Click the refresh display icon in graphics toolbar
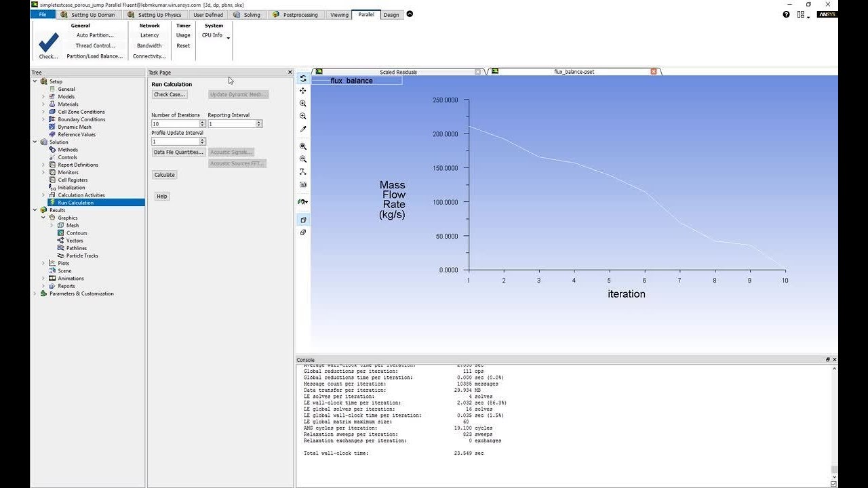This screenshot has height=488, width=868. pyautogui.click(x=303, y=79)
